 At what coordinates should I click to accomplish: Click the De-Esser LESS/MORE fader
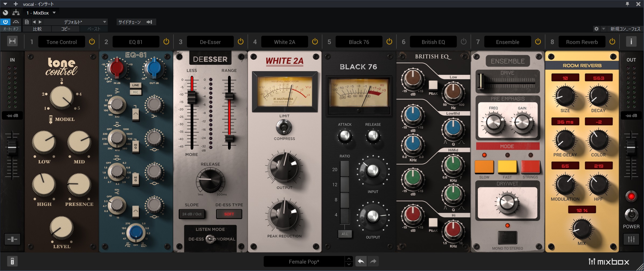192,97
